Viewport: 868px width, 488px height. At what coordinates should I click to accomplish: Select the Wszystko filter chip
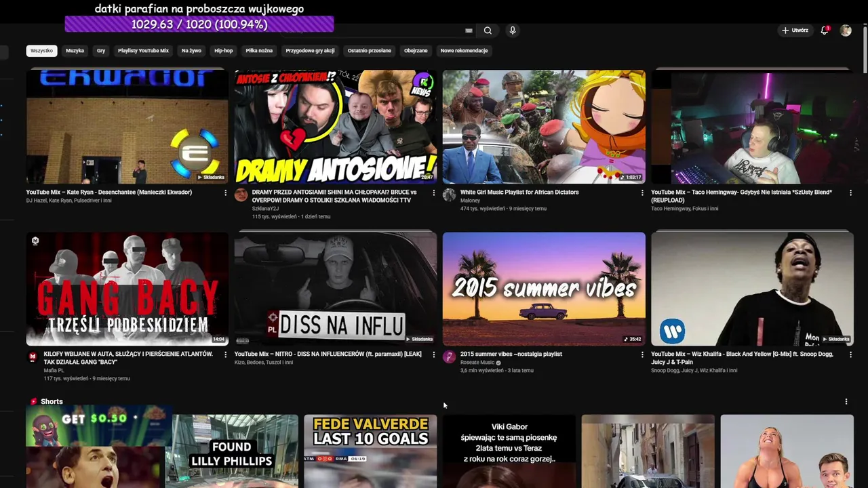41,51
